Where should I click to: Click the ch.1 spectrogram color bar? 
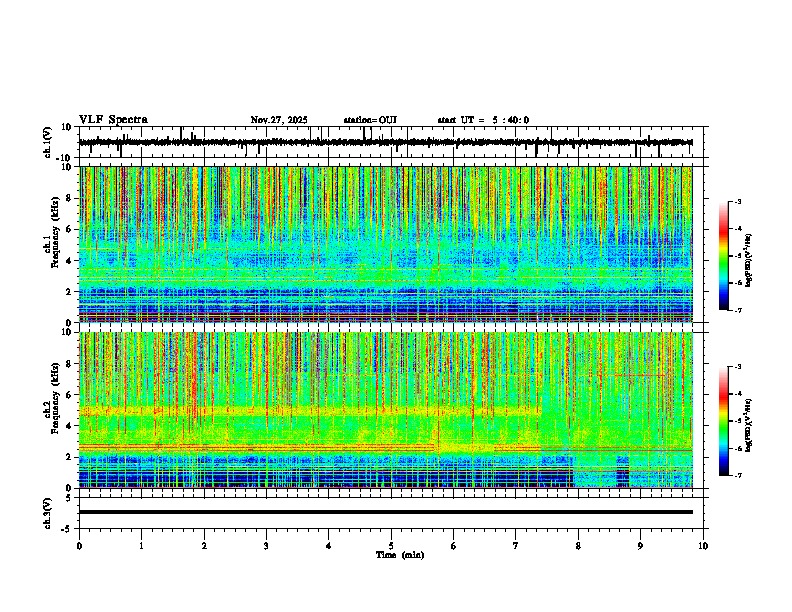[x=723, y=256]
